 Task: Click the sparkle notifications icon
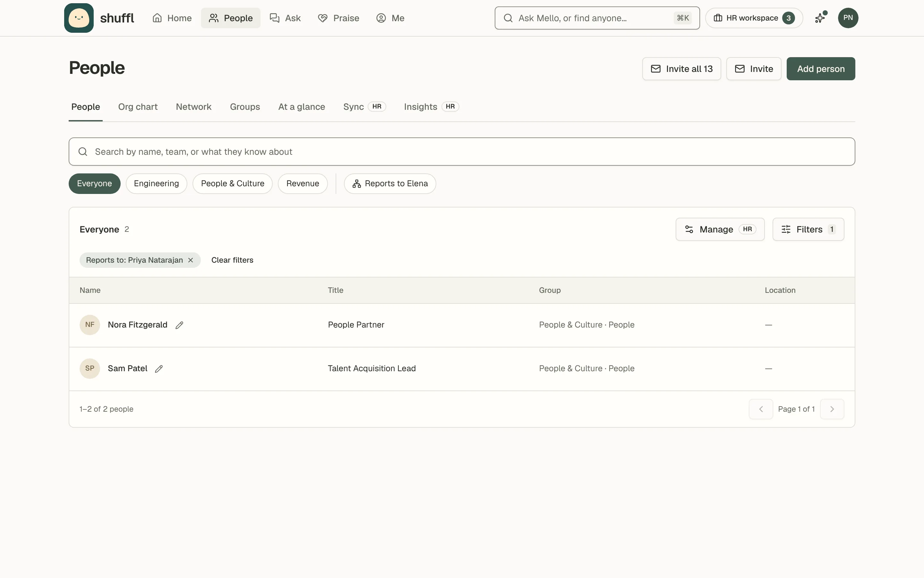[x=820, y=18]
